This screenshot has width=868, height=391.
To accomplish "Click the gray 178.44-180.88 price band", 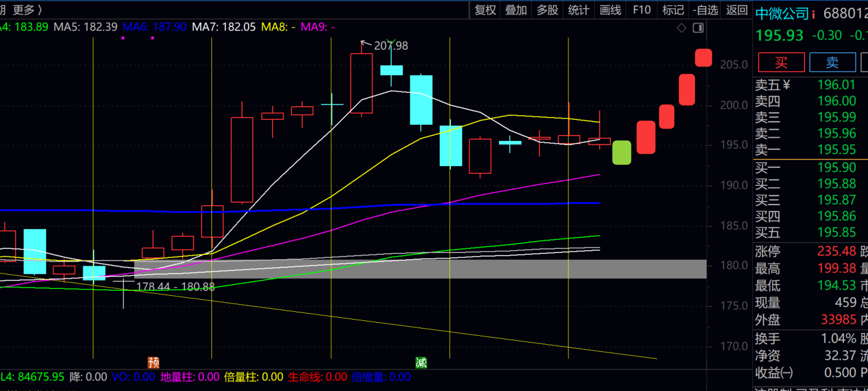I will coord(419,269).
